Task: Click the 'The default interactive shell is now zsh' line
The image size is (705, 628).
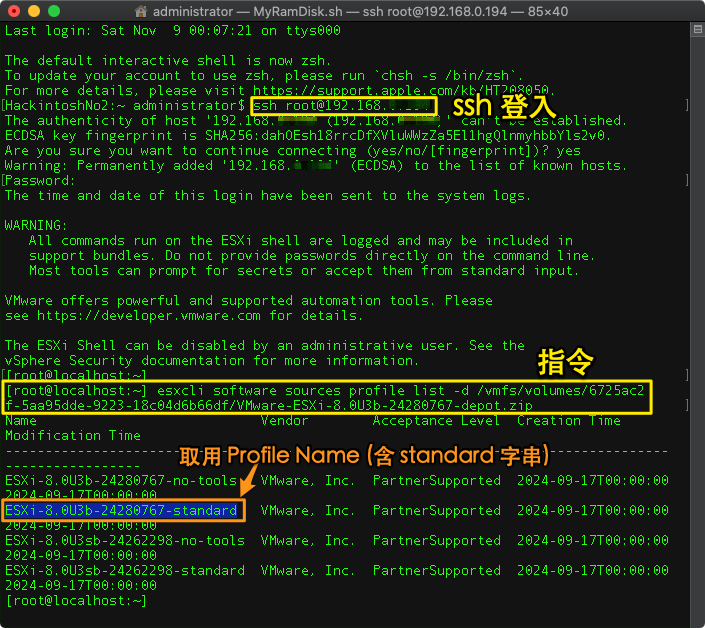Action: (168, 60)
